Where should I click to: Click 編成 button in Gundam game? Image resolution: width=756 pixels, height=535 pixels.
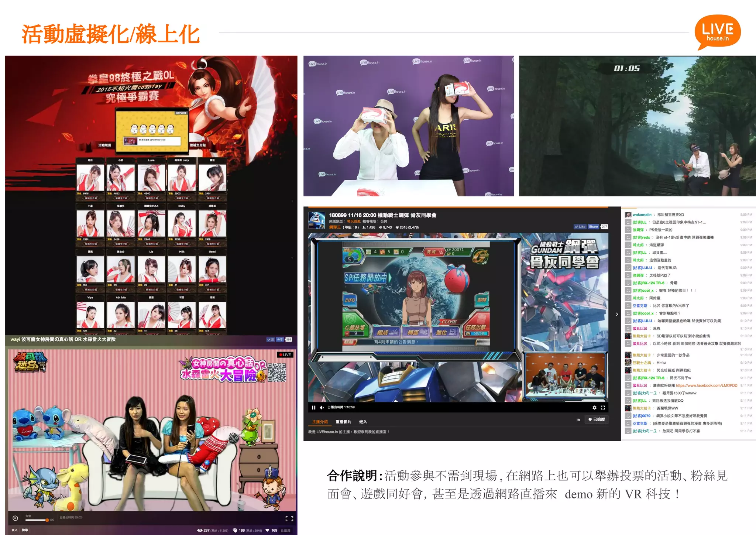click(x=386, y=332)
